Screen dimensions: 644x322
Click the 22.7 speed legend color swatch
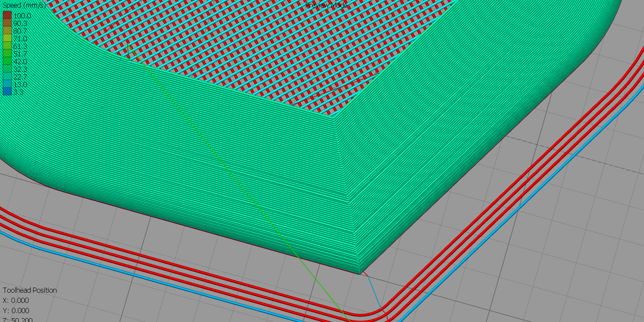tap(7, 77)
